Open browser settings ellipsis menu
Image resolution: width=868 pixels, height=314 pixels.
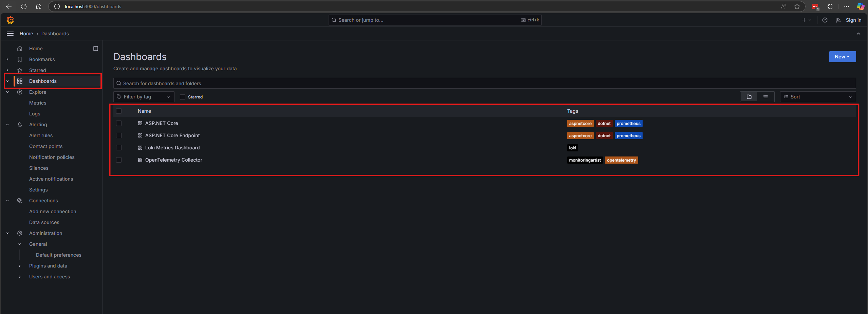pos(847,6)
